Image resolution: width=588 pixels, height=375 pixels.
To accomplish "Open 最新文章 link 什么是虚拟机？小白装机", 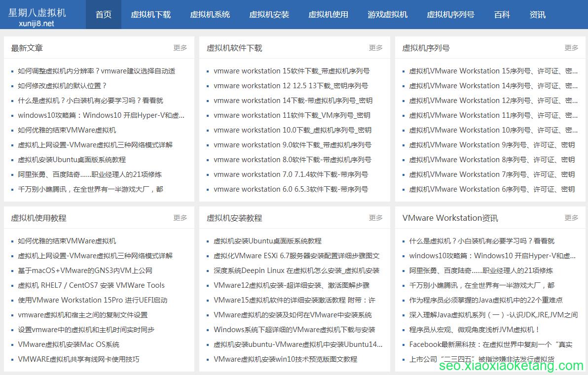I will tap(90, 101).
